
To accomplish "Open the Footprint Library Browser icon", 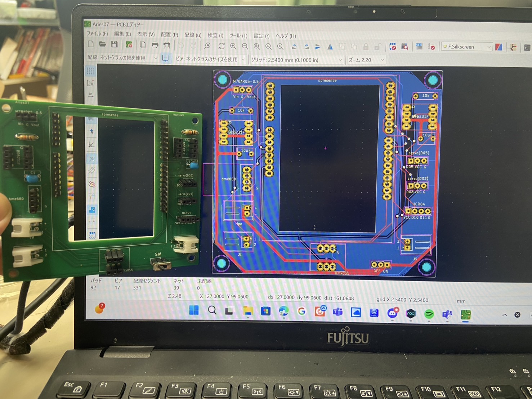I will pos(405,47).
